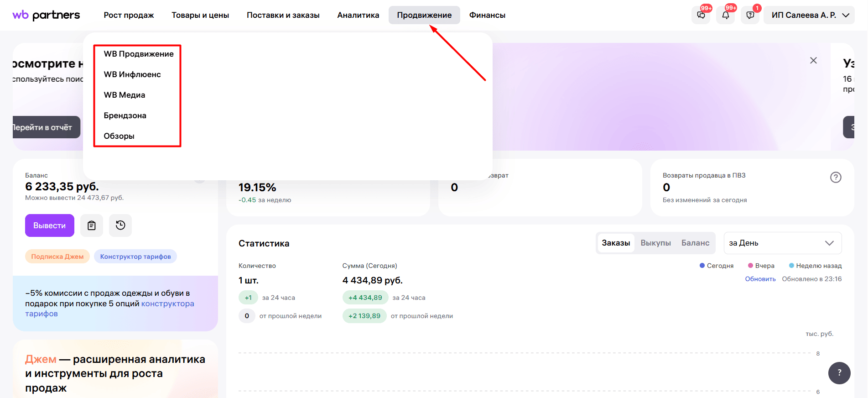The height and width of the screenshot is (398, 868).
Task: Click the wb partners logo
Action: pos(46,15)
